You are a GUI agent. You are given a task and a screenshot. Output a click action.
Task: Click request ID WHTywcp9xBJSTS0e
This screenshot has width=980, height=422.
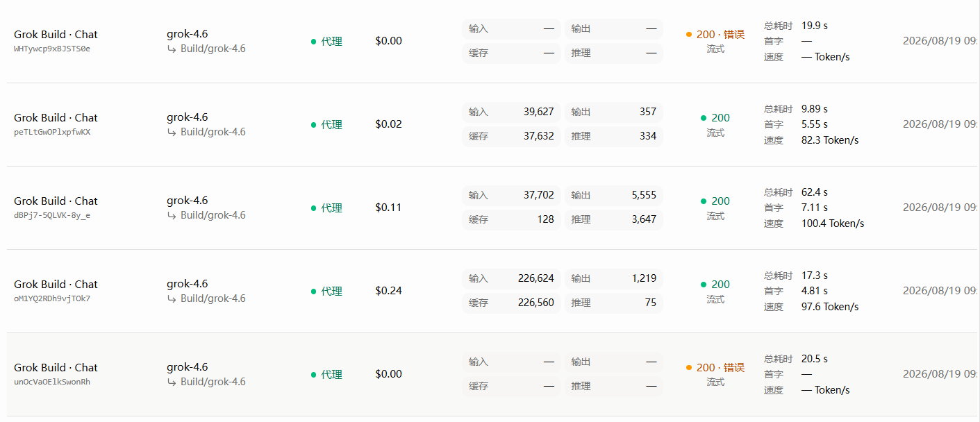click(x=52, y=49)
